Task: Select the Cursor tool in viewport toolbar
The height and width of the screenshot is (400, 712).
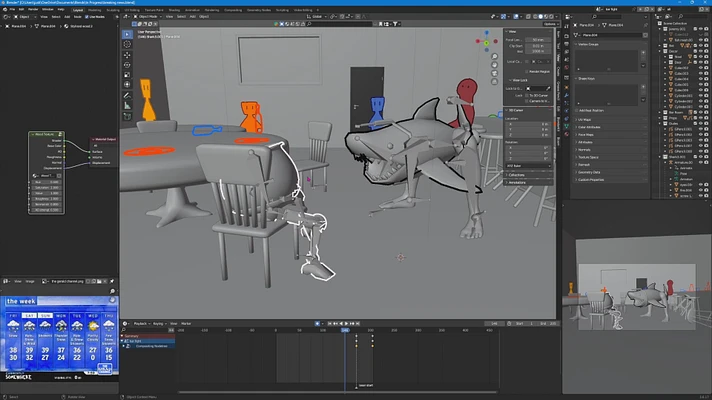Action: tap(127, 44)
